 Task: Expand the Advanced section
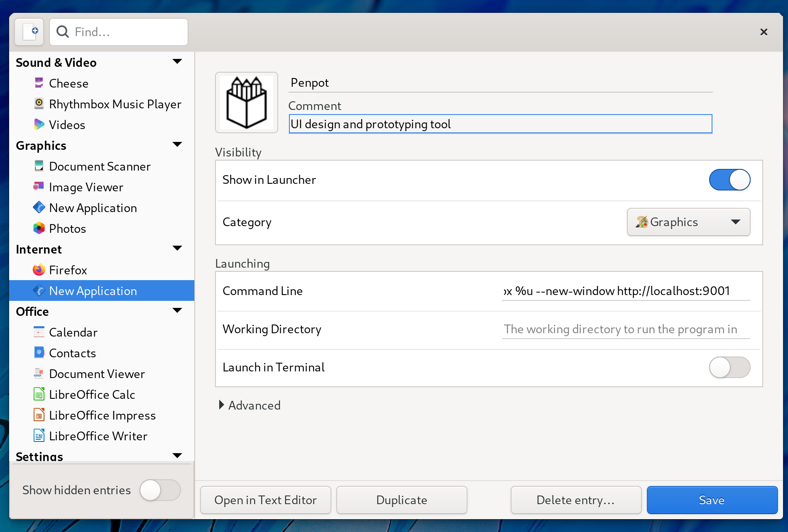coord(250,405)
